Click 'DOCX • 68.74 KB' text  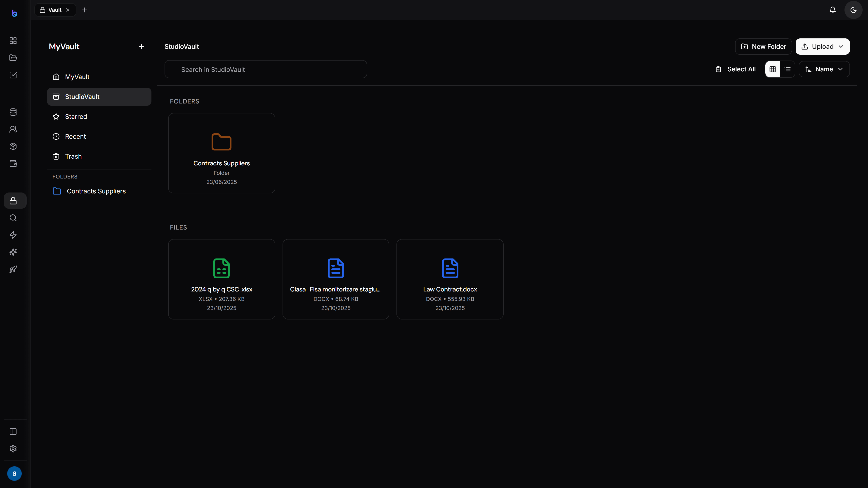[336, 299]
